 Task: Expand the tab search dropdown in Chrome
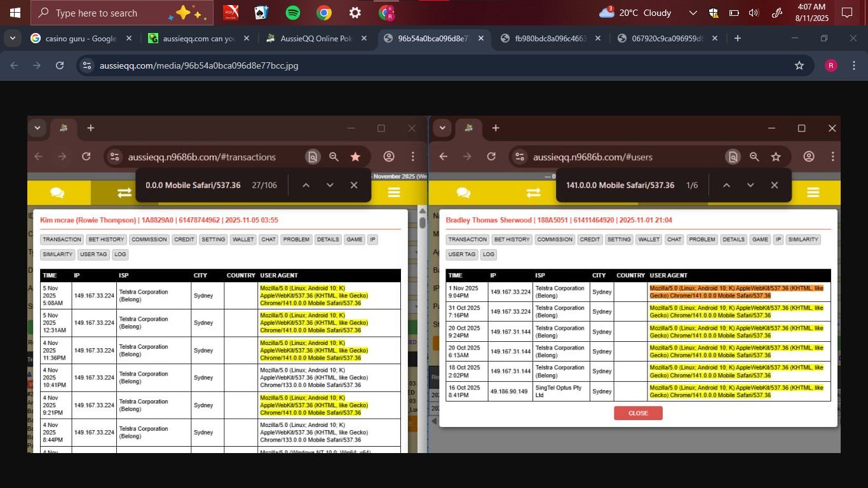pyautogui.click(x=12, y=38)
